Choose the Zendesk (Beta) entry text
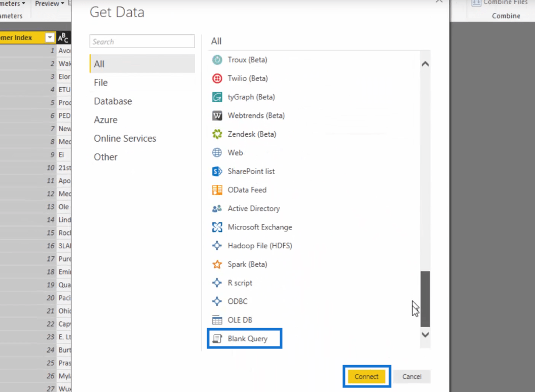535x392 pixels. 252,134
